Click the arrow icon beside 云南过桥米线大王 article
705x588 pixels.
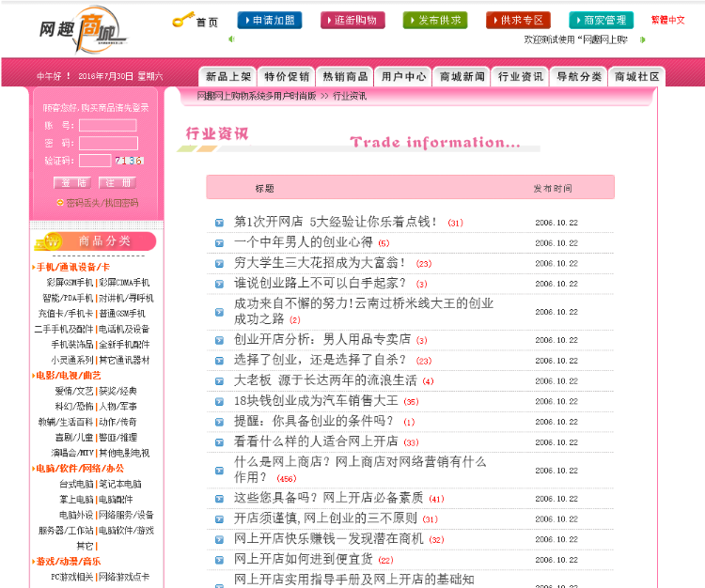click(x=219, y=312)
